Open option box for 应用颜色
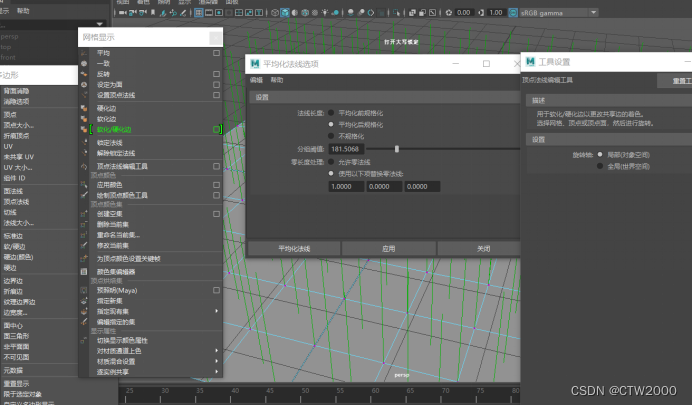Screen dimensions: 693x406 click(x=216, y=185)
